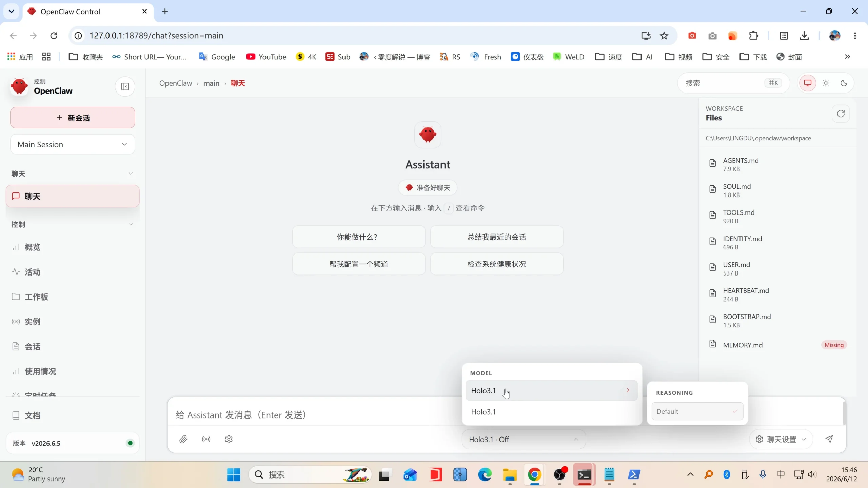Start a 新会话 new session
Viewport: 868px width, 488px height.
(x=73, y=118)
